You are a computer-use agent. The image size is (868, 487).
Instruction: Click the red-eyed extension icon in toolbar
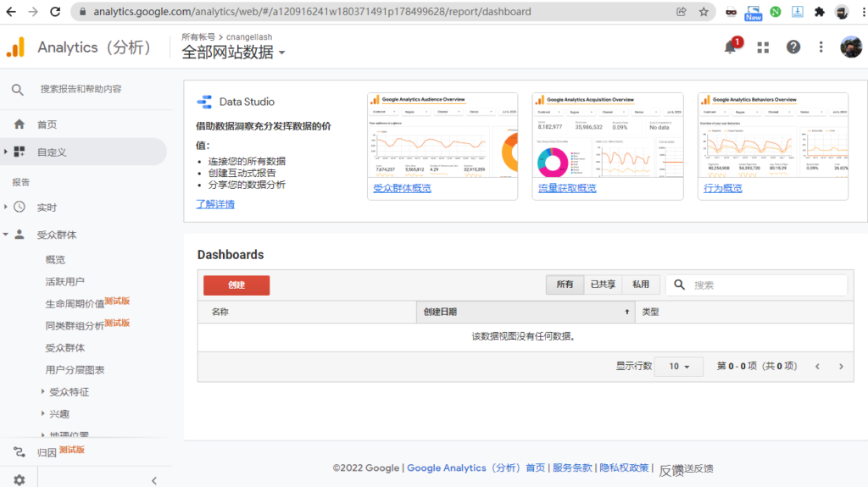(x=732, y=12)
